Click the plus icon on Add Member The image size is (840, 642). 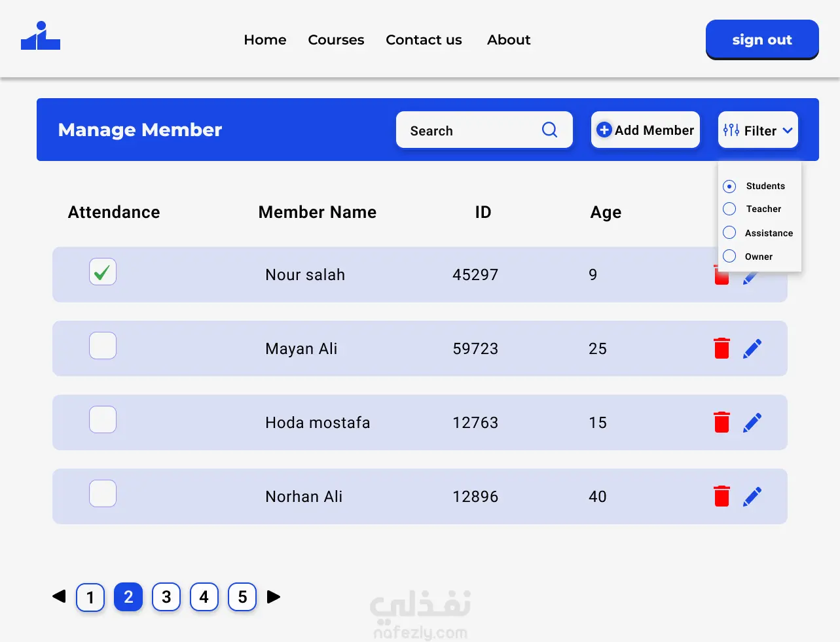604,130
